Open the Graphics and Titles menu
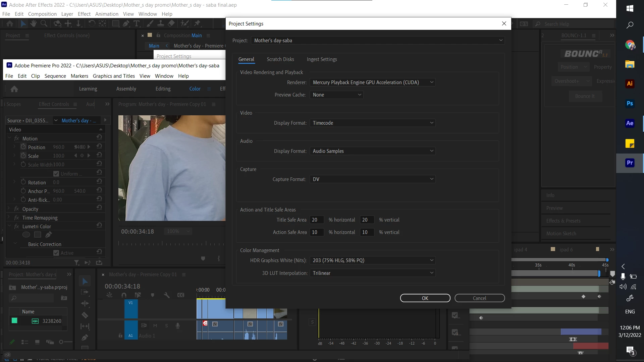Image resolution: width=644 pixels, height=362 pixels. tap(114, 76)
